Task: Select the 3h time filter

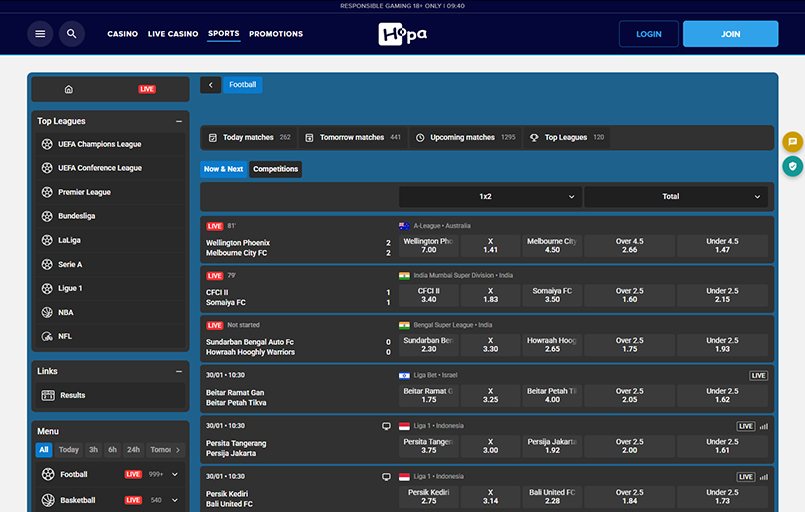Action: pyautogui.click(x=93, y=450)
